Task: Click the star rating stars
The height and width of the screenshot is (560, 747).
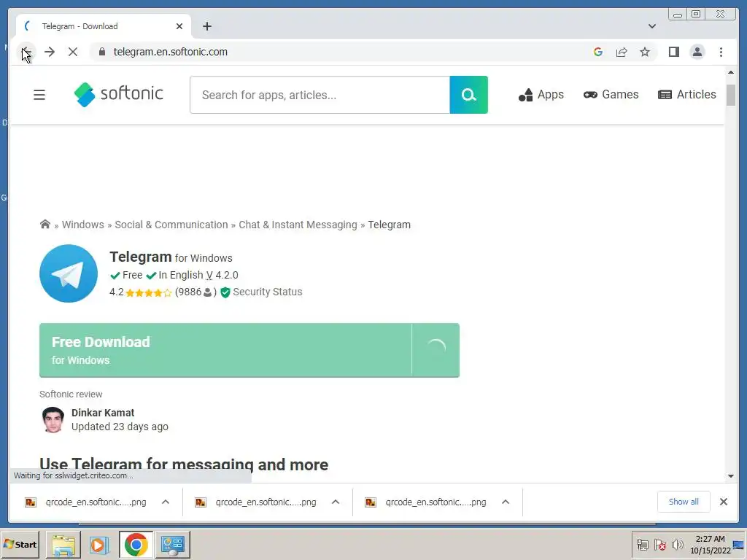Action: tap(148, 292)
